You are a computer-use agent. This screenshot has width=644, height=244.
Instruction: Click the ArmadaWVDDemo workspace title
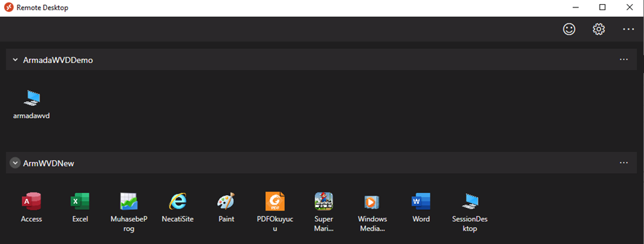(x=58, y=60)
